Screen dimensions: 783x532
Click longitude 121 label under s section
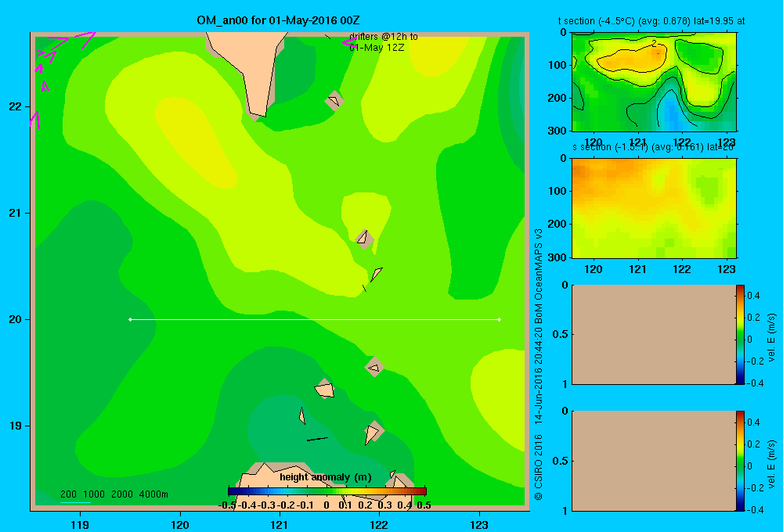click(x=637, y=269)
